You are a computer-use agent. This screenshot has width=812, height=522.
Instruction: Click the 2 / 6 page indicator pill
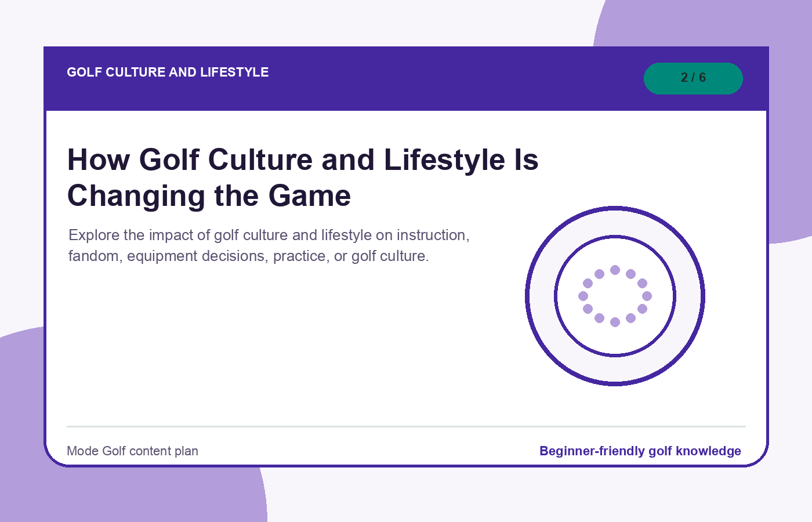[x=693, y=78]
